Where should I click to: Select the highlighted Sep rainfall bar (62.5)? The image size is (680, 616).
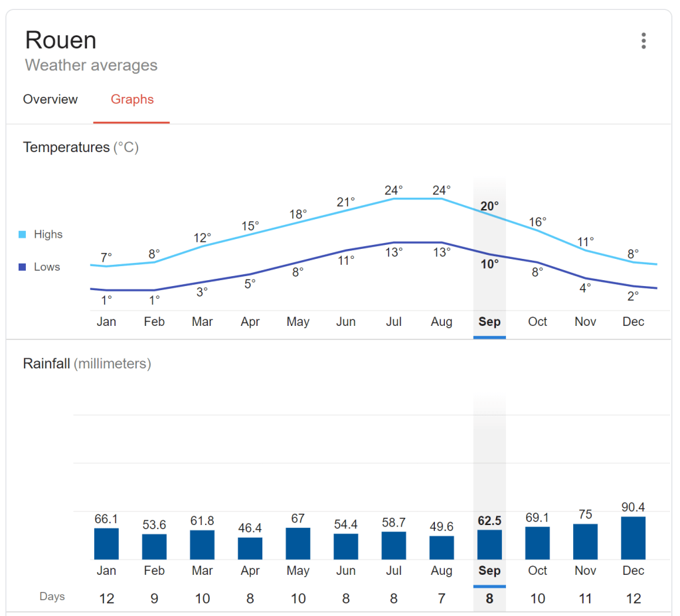pyautogui.click(x=489, y=544)
